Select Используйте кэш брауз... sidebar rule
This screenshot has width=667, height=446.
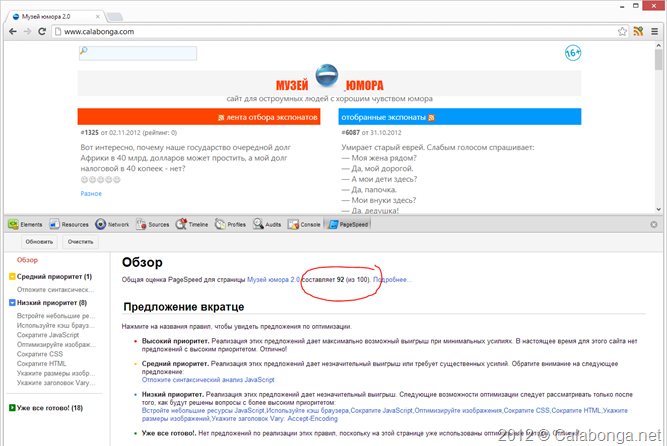tap(56, 326)
